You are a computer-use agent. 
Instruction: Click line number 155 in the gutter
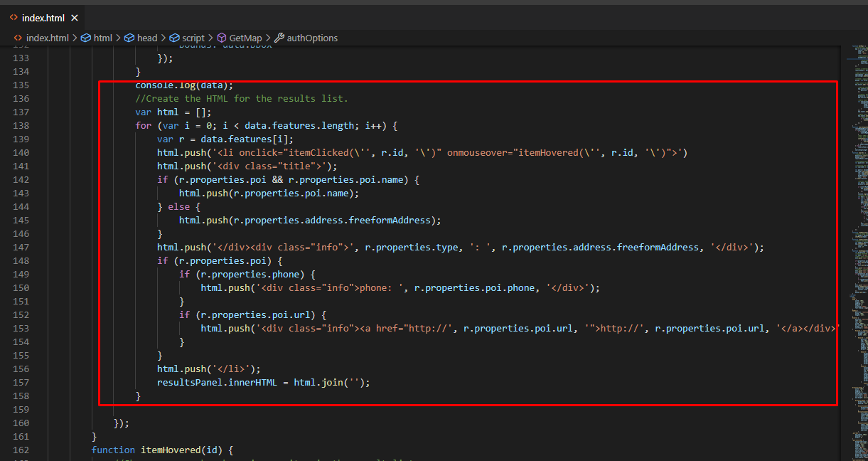[21, 355]
